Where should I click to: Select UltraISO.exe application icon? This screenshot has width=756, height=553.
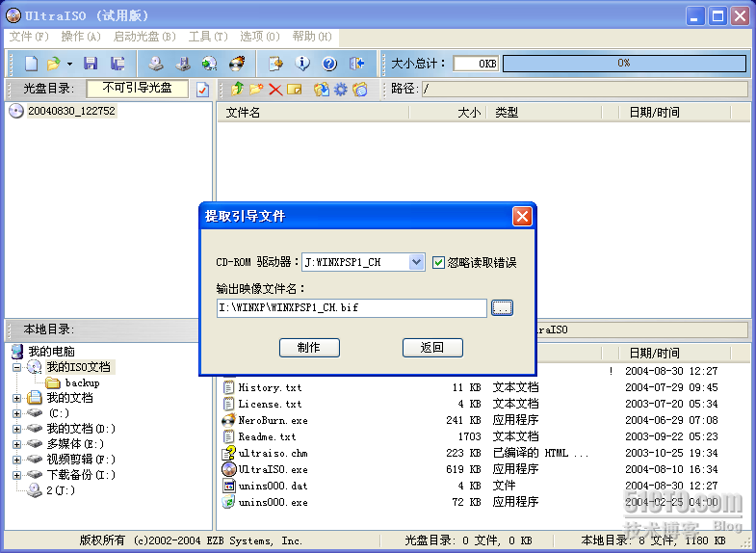coord(228,469)
